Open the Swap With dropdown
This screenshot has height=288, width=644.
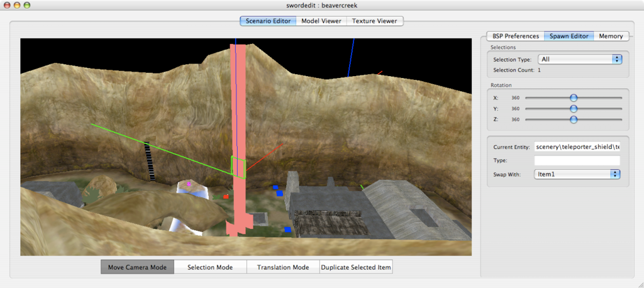coord(577,174)
